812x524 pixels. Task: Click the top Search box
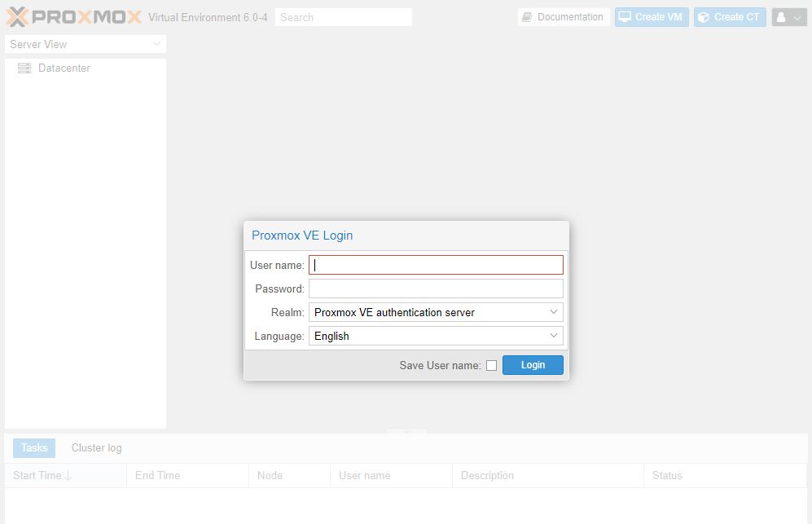[x=344, y=17]
